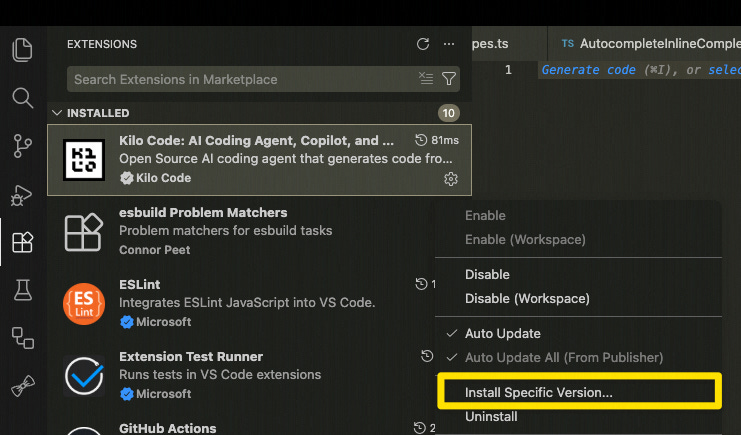Click the ESLint description text
Screen dimensions: 741x435
[x=247, y=303]
